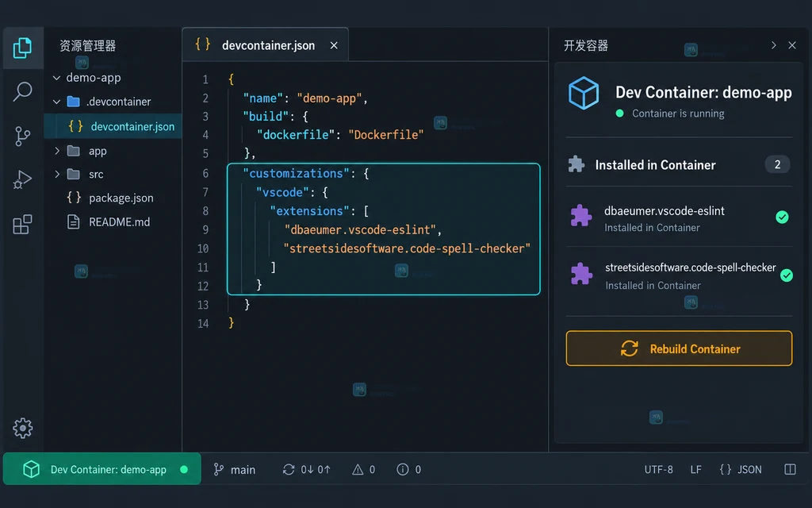Open the Extensions blocks icon in activity bar
This screenshot has width=812, height=508.
coord(22,225)
